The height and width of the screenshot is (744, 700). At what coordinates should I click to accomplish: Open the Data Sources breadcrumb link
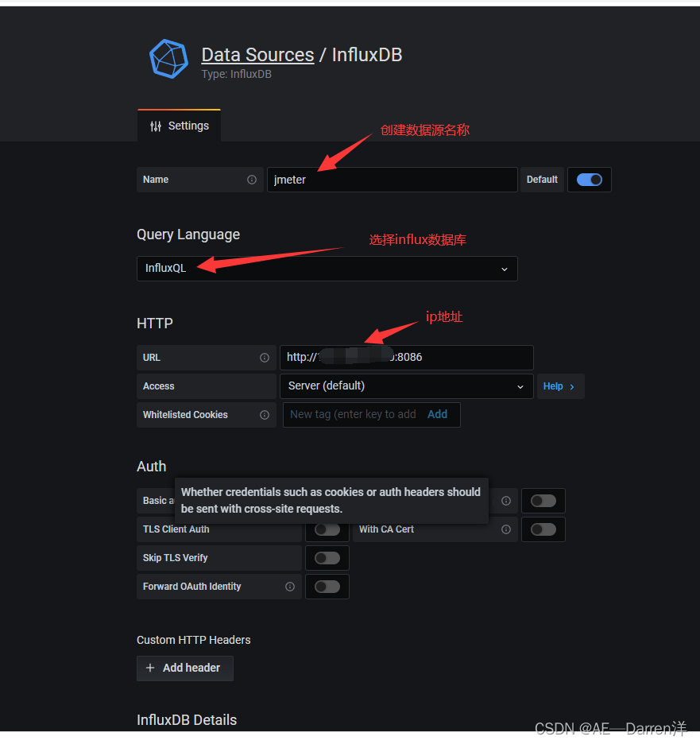[257, 54]
